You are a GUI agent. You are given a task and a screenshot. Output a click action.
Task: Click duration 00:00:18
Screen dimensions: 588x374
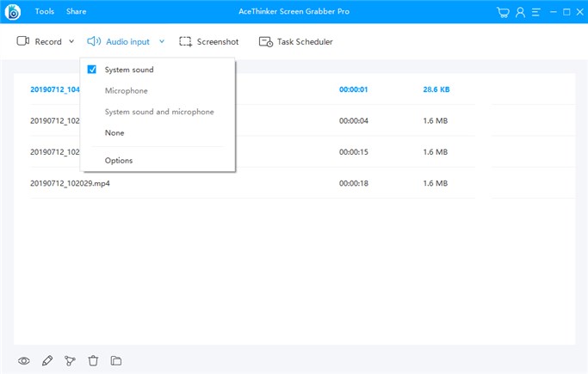tap(354, 183)
